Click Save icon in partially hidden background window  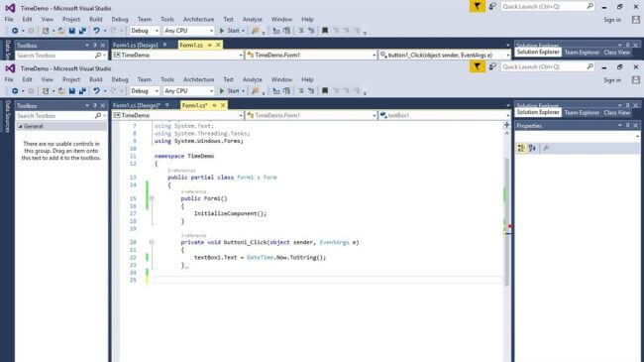[x=72, y=31]
